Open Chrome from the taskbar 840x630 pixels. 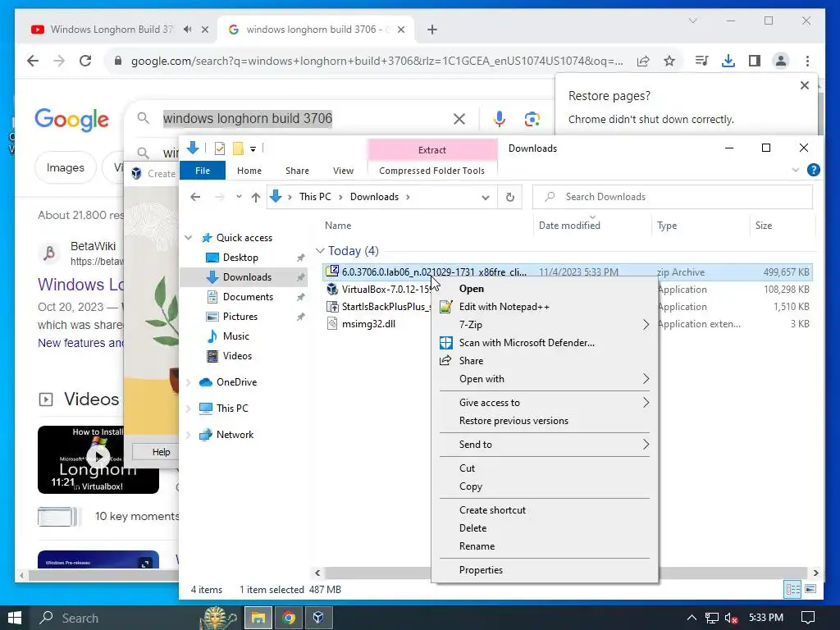pos(289,618)
